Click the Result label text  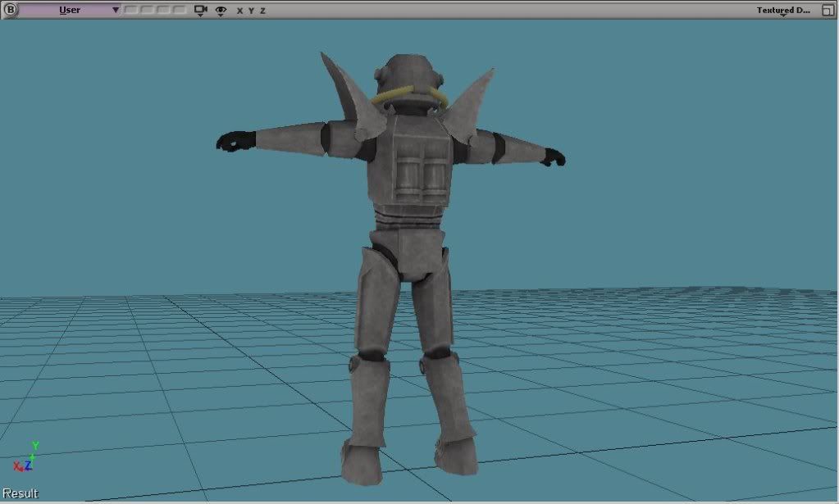(21, 493)
